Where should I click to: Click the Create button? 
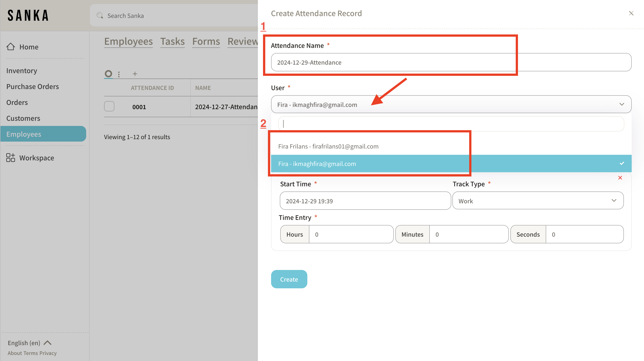pyautogui.click(x=289, y=279)
